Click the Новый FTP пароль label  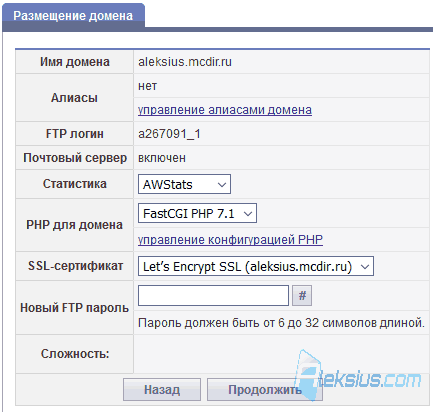point(75,308)
